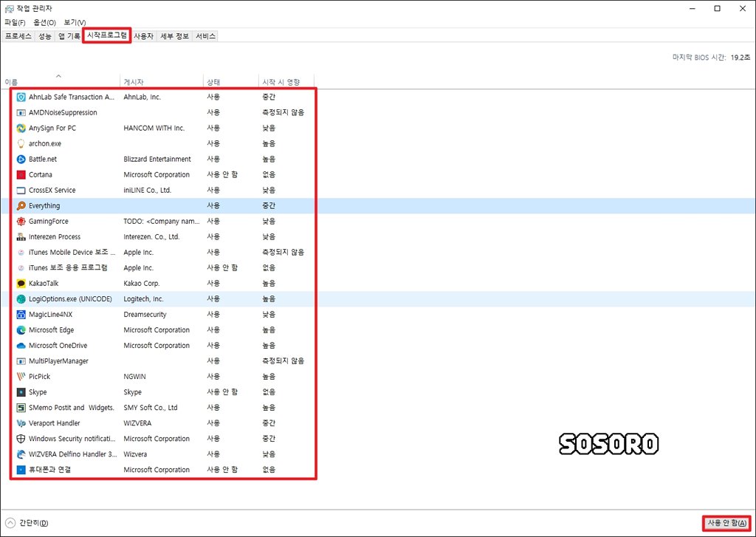Select the Everything magnifier icon
This screenshot has width=756, height=537.
(x=21, y=205)
